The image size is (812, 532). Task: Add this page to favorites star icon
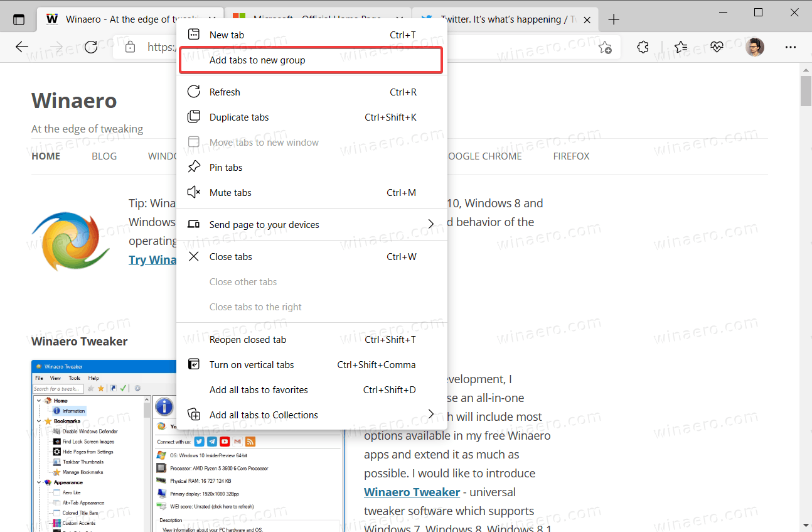[605, 47]
